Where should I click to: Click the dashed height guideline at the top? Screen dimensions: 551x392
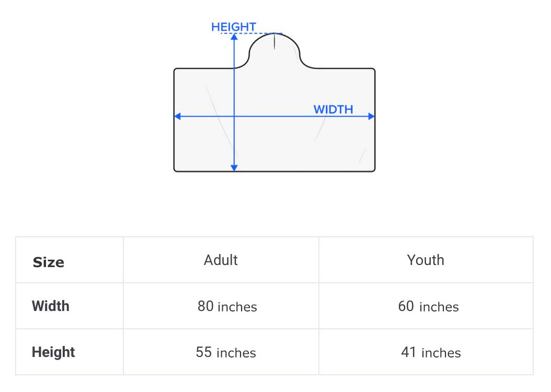251,33
